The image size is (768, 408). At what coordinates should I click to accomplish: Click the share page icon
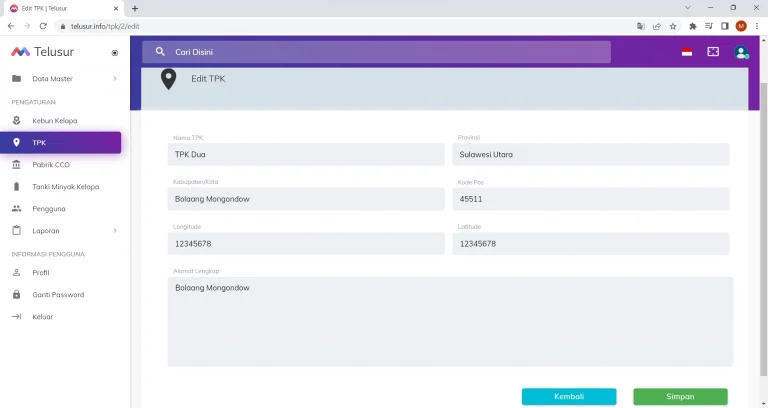657,26
